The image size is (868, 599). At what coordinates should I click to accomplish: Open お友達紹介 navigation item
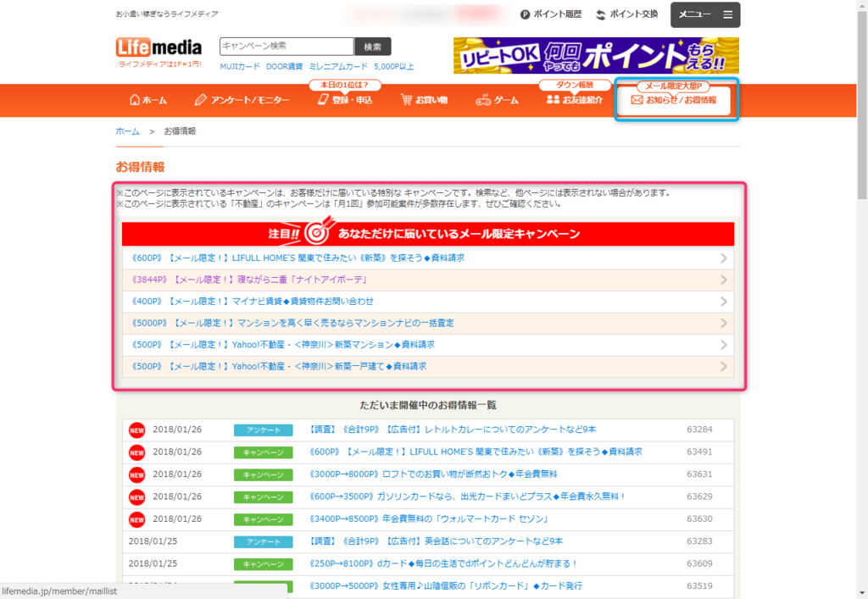575,100
